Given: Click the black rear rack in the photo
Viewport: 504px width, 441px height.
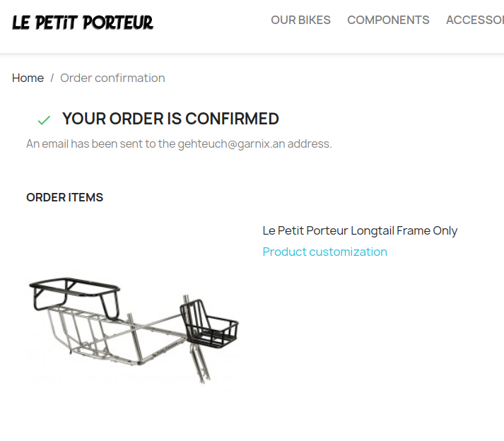Looking at the screenshot, I should coord(74,292).
